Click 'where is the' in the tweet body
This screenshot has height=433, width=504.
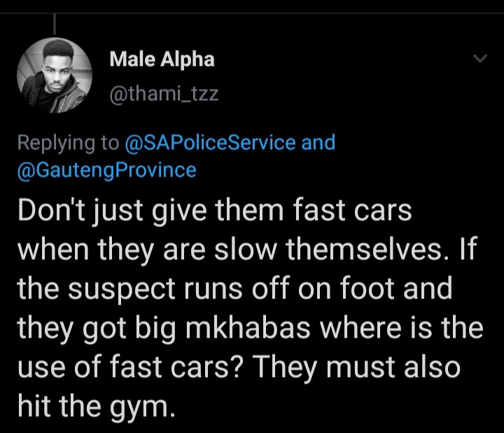[x=401, y=328]
